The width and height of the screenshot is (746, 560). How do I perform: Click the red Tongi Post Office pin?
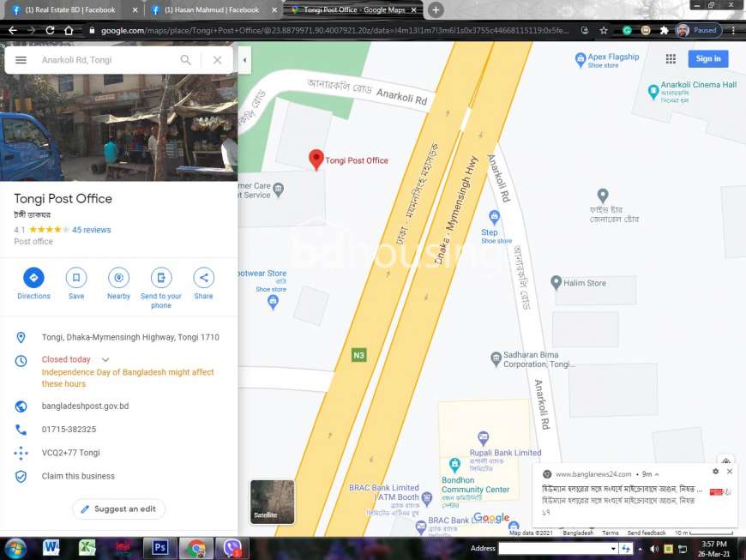pyautogui.click(x=316, y=160)
